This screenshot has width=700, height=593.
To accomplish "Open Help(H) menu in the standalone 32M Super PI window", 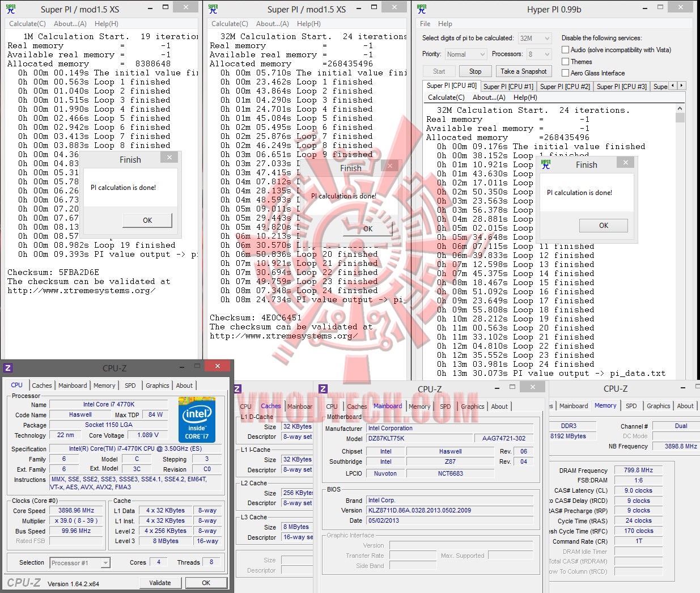I will 309,24.
